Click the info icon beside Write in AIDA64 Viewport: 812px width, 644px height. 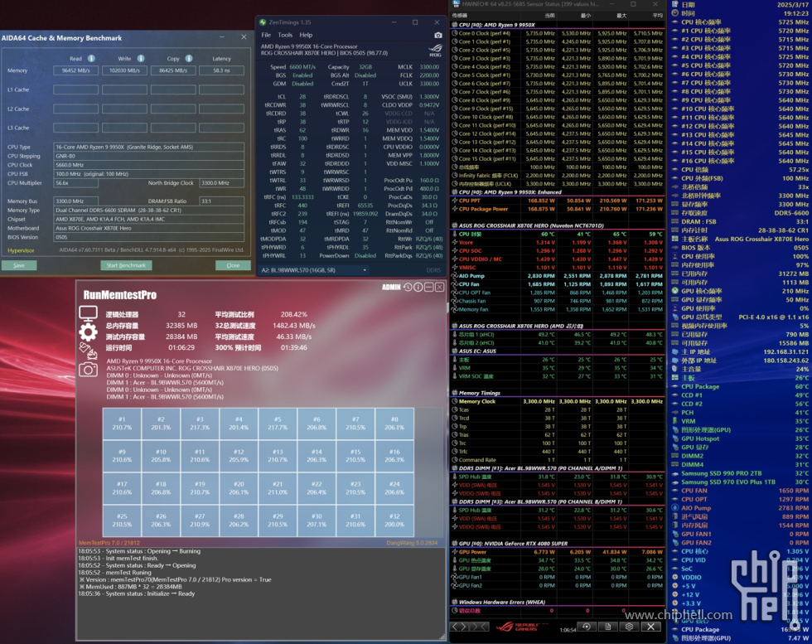click(x=141, y=59)
